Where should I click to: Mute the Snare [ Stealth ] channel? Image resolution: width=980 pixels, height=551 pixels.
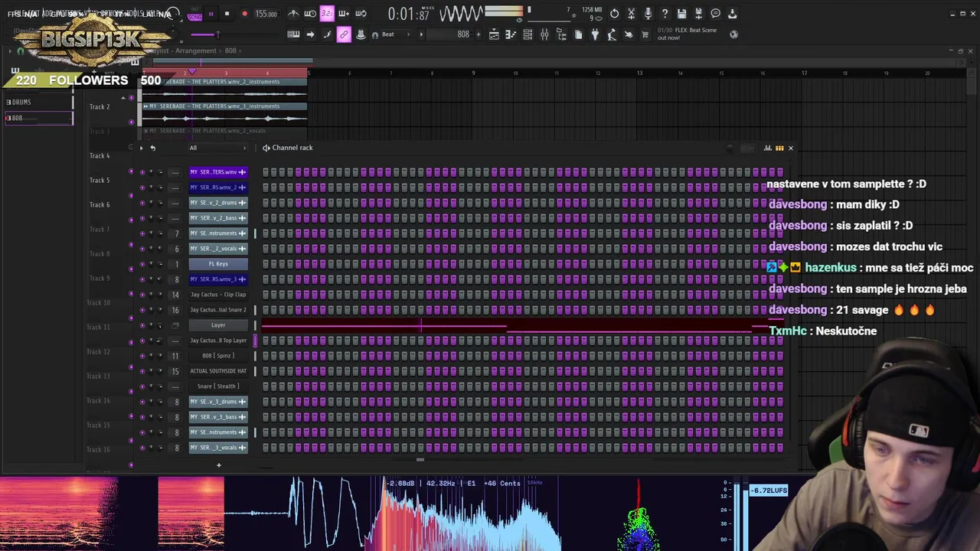point(142,386)
